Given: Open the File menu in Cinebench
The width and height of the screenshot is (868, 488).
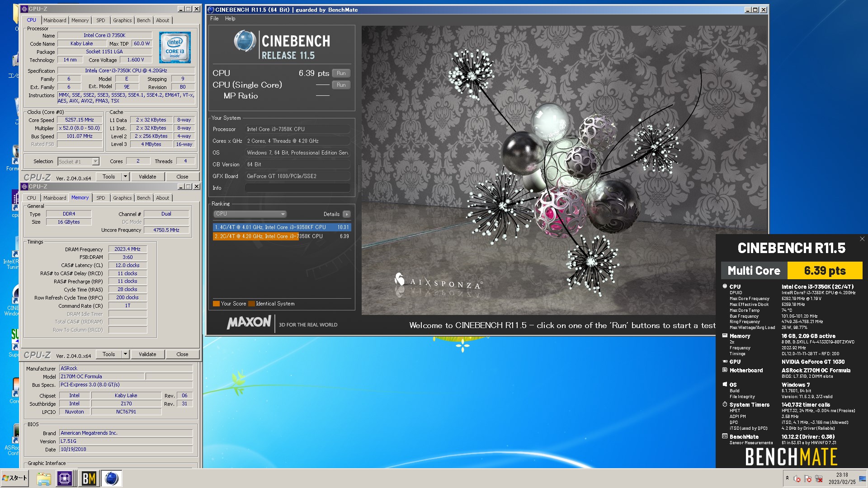Looking at the screenshot, I should [214, 19].
